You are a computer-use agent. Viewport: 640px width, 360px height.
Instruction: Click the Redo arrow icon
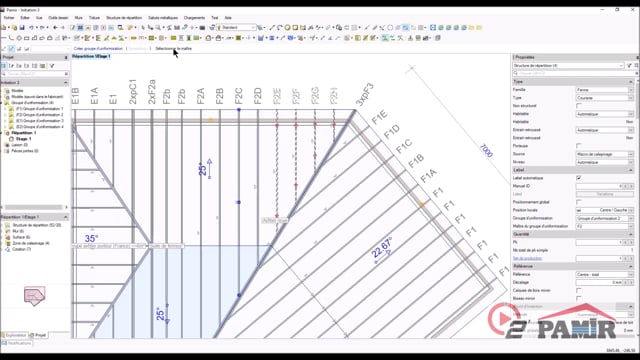(x=42, y=28)
